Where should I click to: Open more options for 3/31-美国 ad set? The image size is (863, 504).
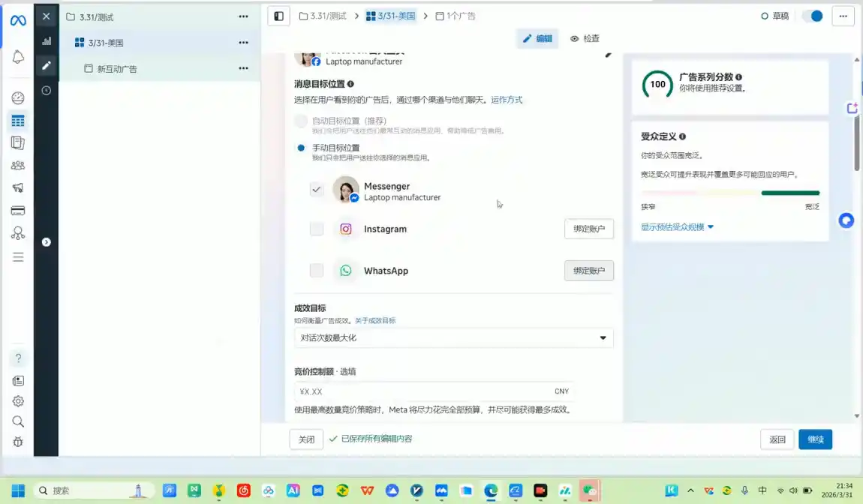pos(243,42)
